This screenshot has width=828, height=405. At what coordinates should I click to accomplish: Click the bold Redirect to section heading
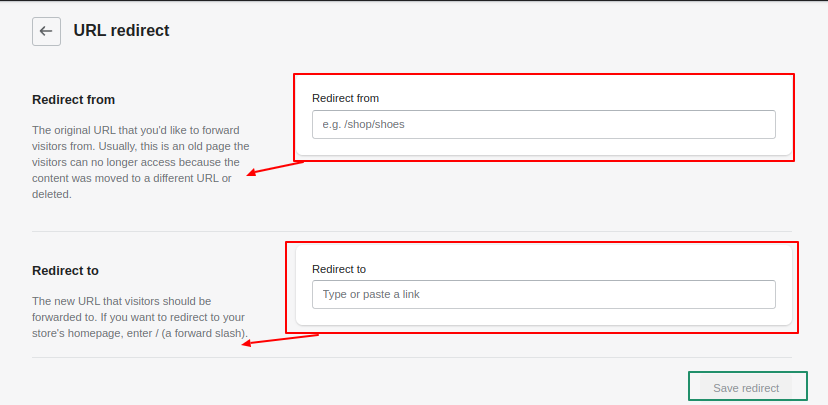pos(65,270)
